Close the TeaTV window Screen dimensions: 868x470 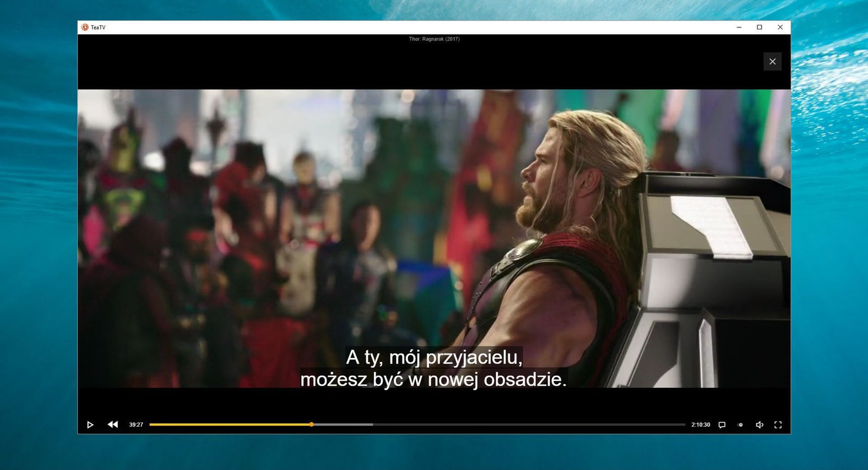click(780, 27)
